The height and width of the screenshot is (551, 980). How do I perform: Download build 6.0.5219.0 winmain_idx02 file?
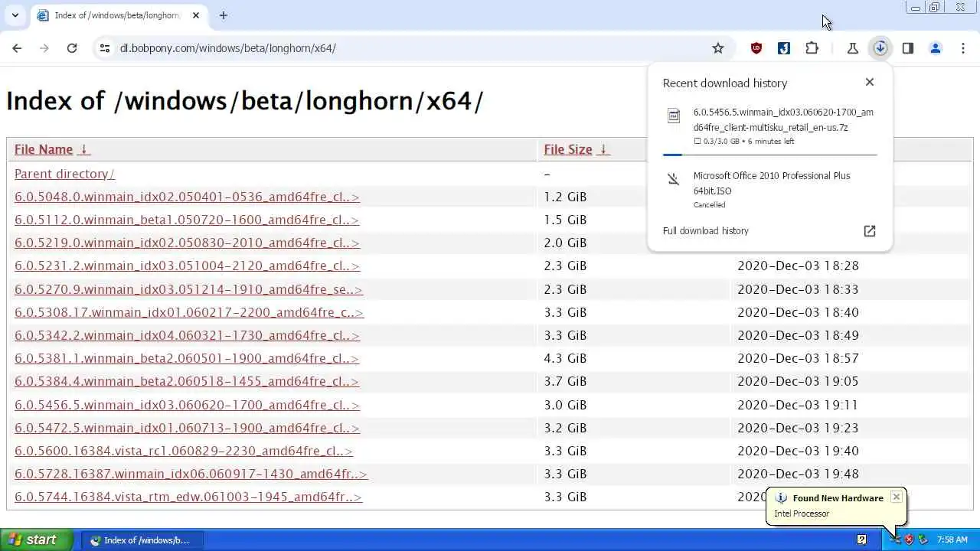click(187, 243)
